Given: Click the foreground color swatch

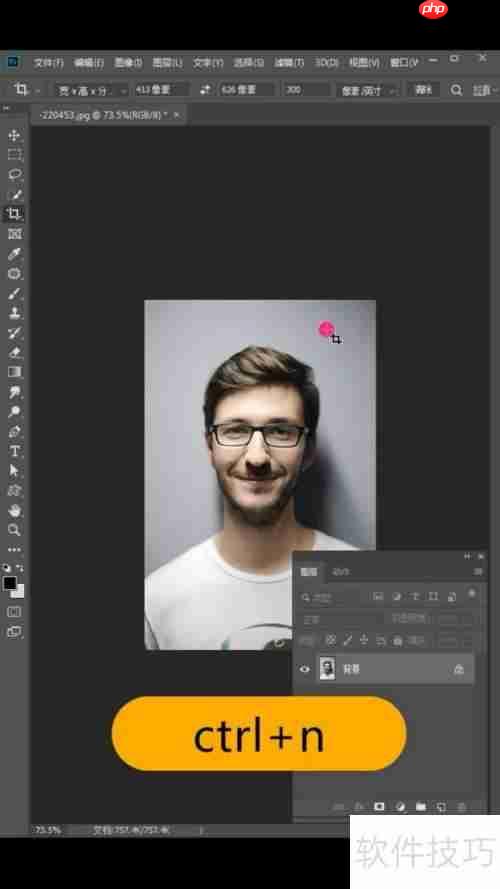Looking at the screenshot, I should pos(10,583).
